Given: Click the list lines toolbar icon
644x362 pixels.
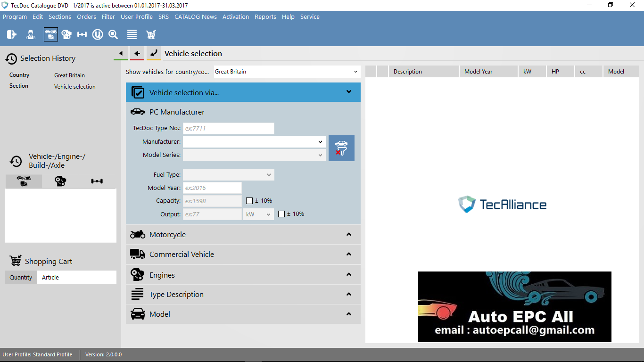Looking at the screenshot, I should (x=132, y=34).
